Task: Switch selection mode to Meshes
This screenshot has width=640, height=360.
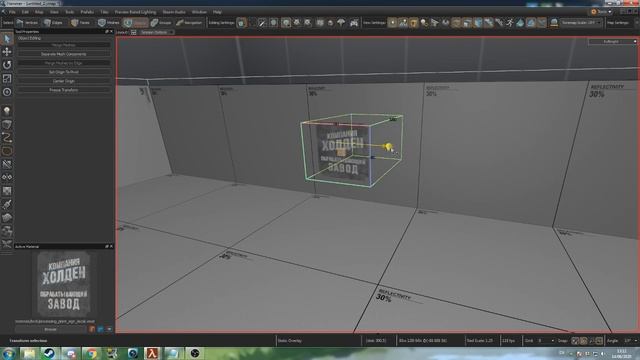Action: pyautogui.click(x=109, y=23)
